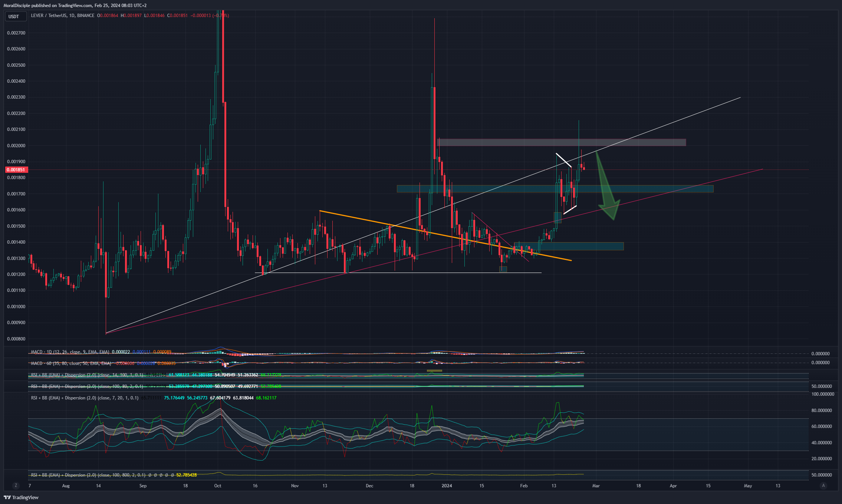Click the MoralDisciple published header text

point(75,5)
